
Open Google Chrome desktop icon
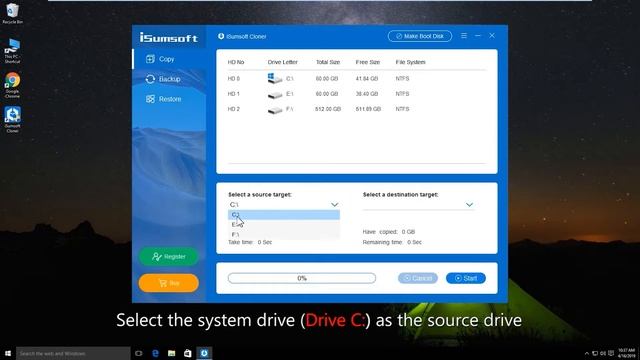[12, 85]
